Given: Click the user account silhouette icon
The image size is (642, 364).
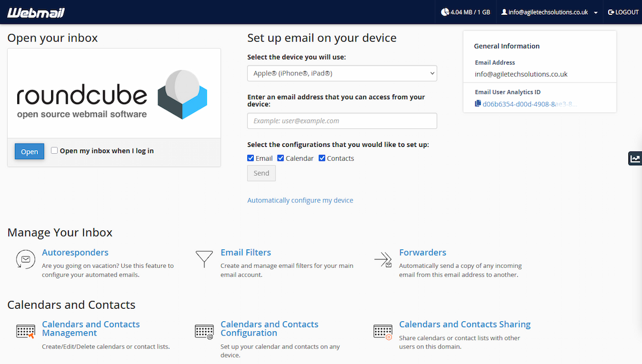Looking at the screenshot, I should pos(504,12).
